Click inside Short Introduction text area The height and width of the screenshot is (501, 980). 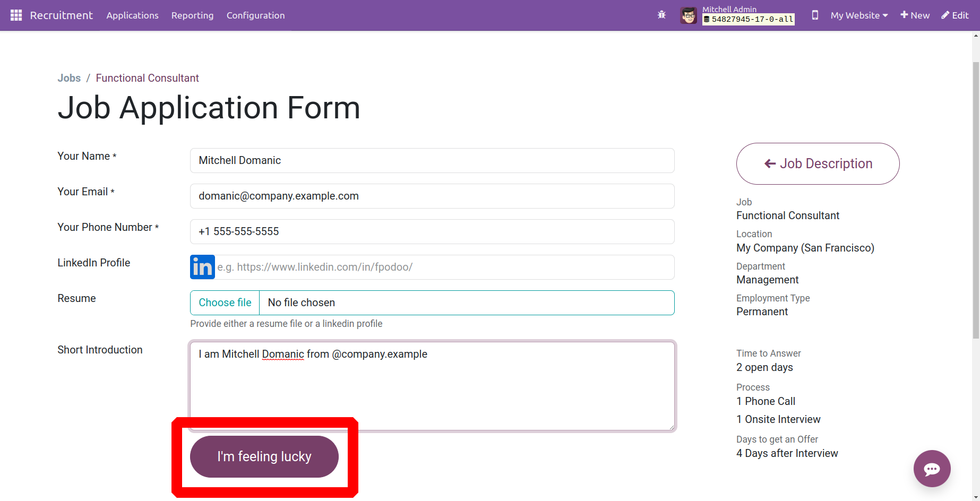[x=432, y=386]
